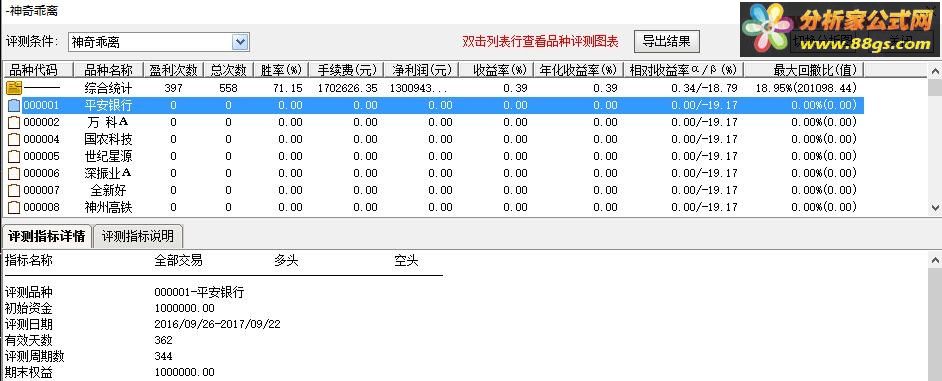942x381 pixels.
Task: Click the file icon beside 000002
Action: (x=14, y=123)
